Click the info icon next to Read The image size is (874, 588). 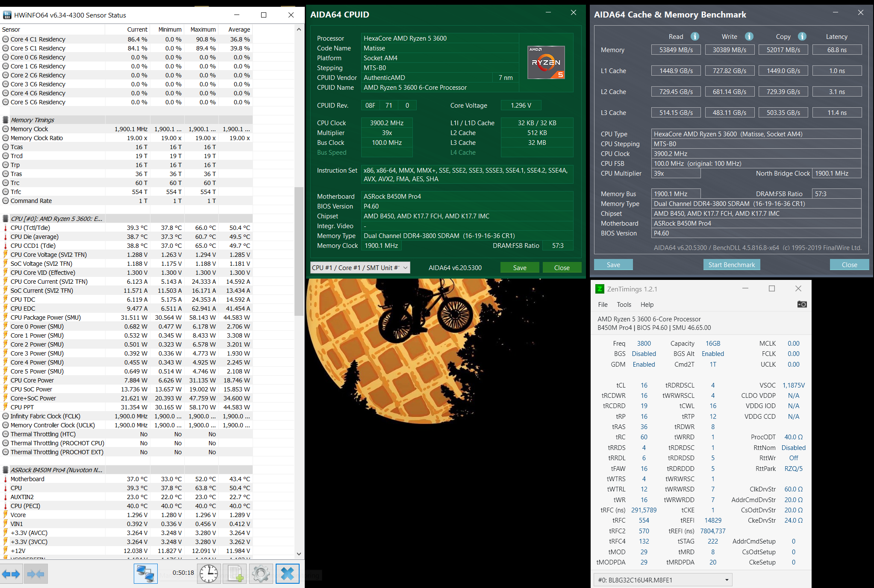click(x=695, y=36)
